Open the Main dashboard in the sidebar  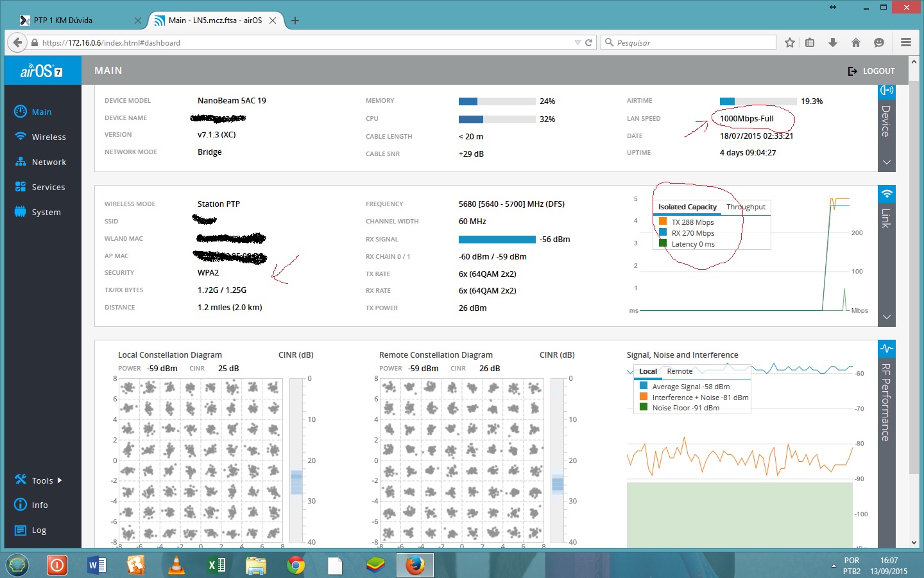pos(42,112)
